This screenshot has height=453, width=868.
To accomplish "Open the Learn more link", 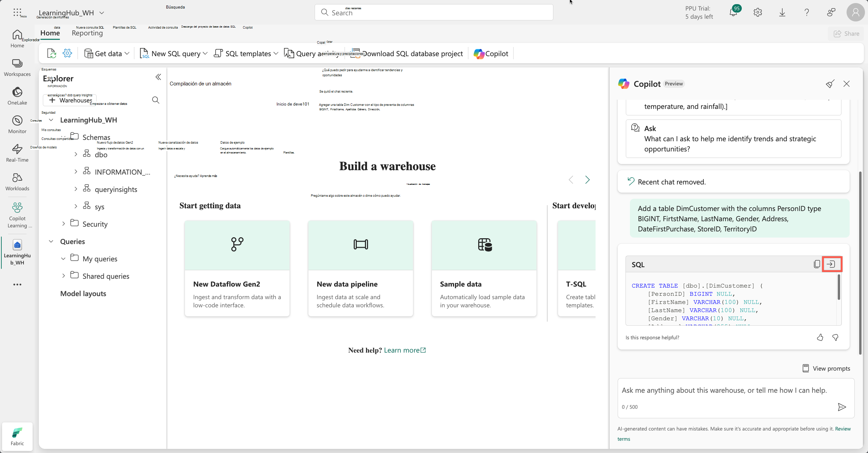I will pyautogui.click(x=405, y=350).
